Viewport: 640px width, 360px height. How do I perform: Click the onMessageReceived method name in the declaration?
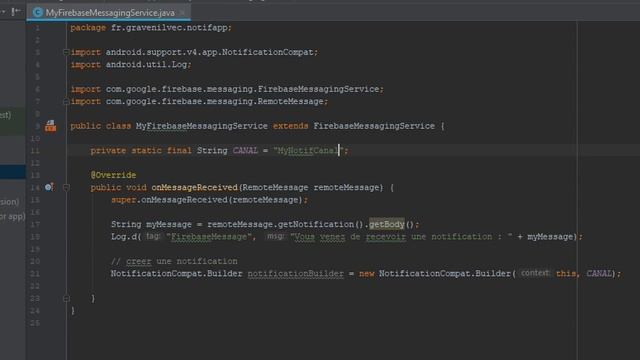(194, 188)
